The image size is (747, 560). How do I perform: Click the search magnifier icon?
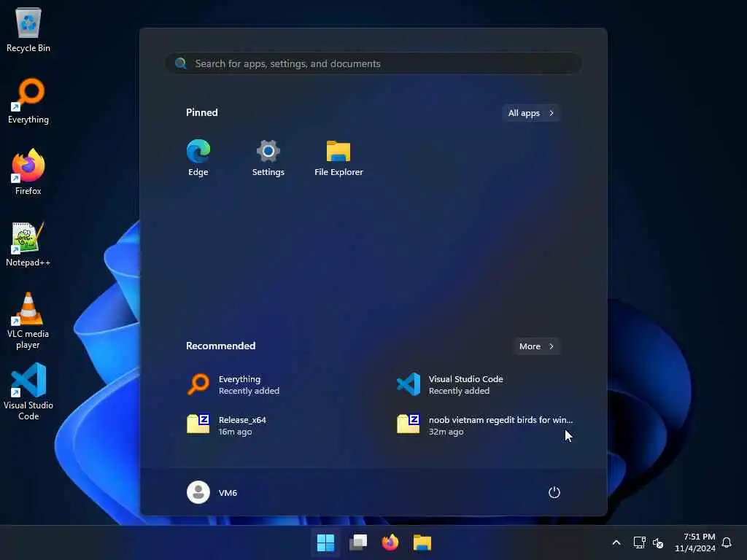[181, 63]
